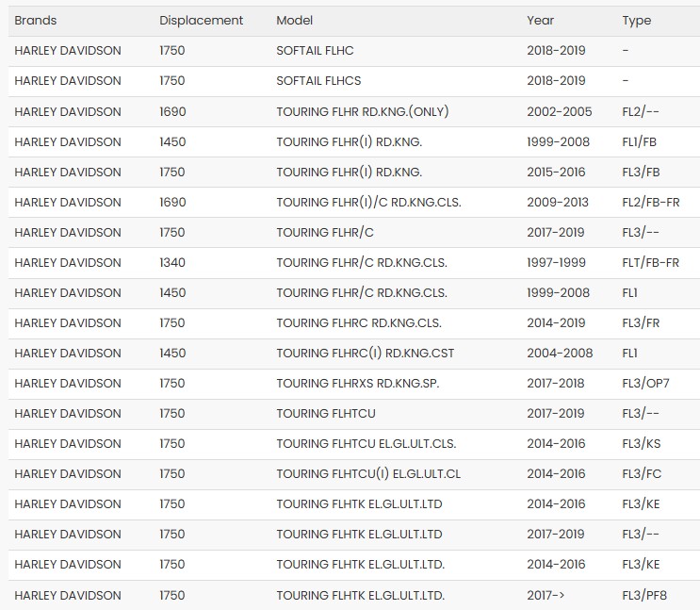Viewport: 700px width, 610px height.
Task: Click the 2009-2013 year cell
Action: (557, 202)
